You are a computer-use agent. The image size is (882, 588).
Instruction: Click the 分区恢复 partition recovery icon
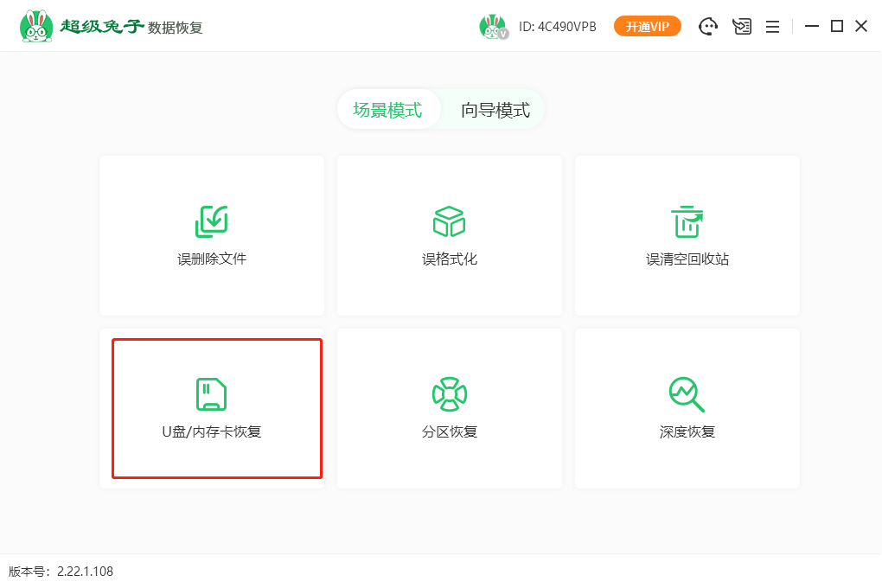pyautogui.click(x=449, y=394)
